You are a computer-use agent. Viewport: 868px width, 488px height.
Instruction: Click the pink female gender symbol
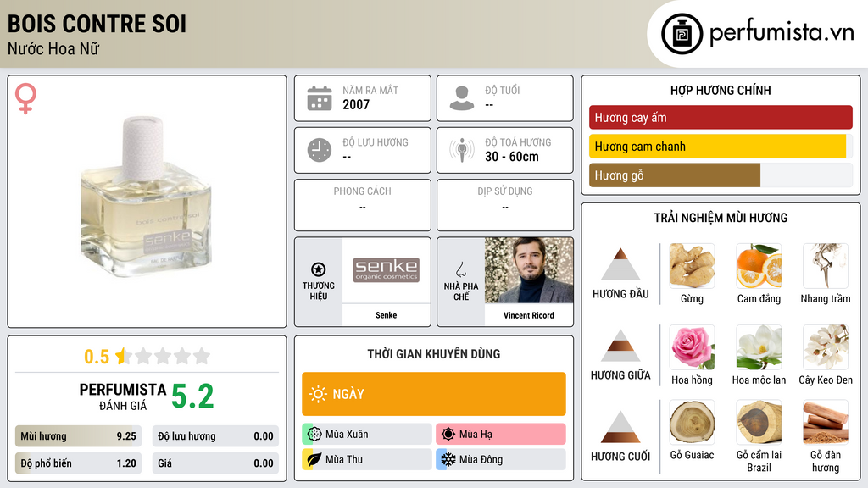click(x=25, y=98)
